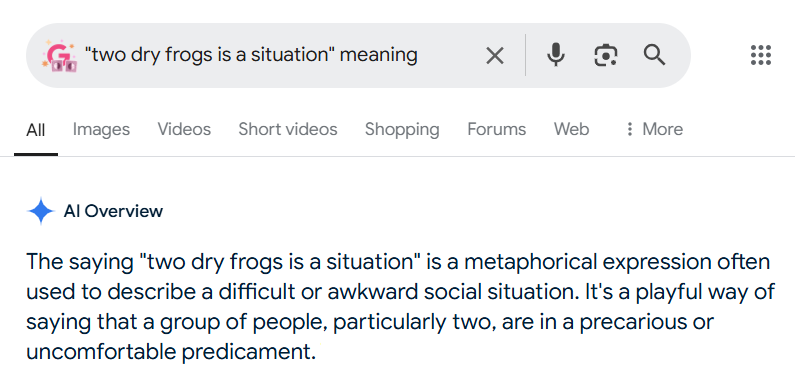Expand the More search filters menu
Image resolution: width=795 pixels, height=390 pixels.
[654, 129]
